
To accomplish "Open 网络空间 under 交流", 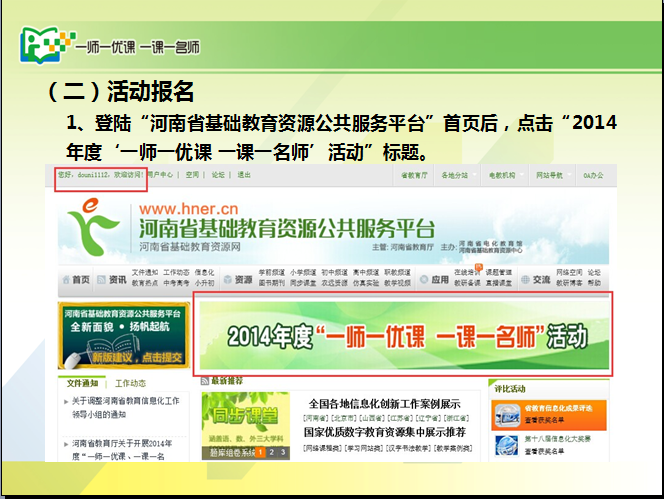I will (x=569, y=272).
